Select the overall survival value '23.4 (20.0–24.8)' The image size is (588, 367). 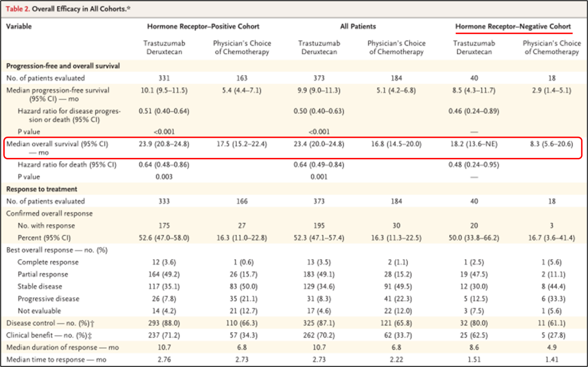click(318, 144)
